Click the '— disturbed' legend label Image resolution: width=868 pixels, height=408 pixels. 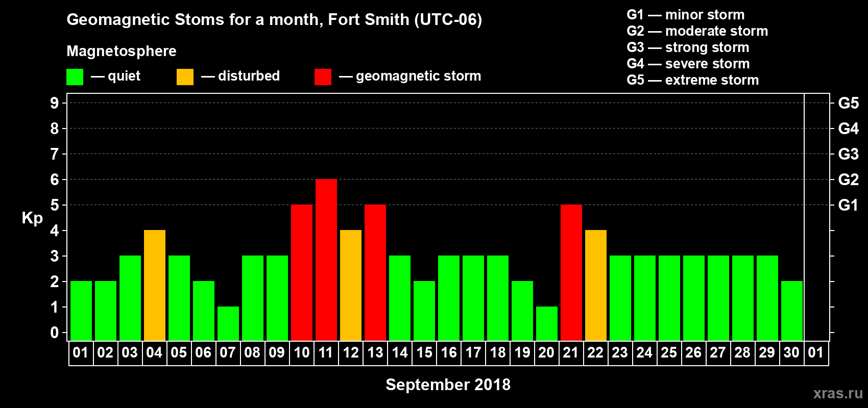tap(240, 76)
